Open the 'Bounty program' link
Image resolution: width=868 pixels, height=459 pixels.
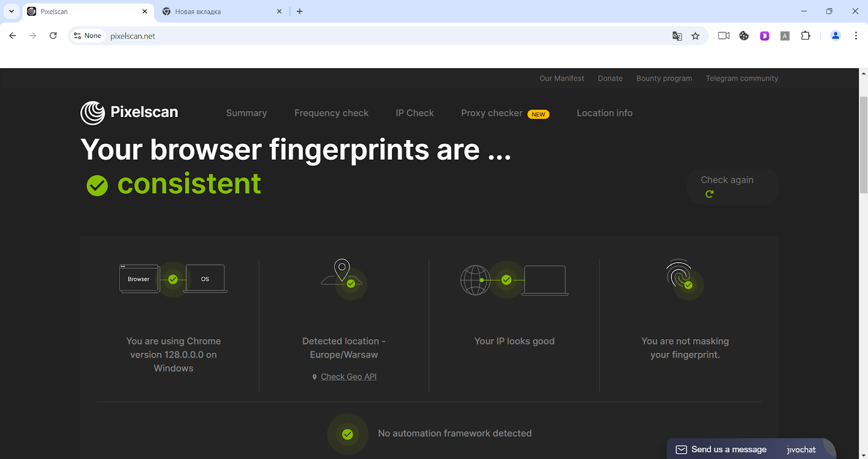click(664, 79)
